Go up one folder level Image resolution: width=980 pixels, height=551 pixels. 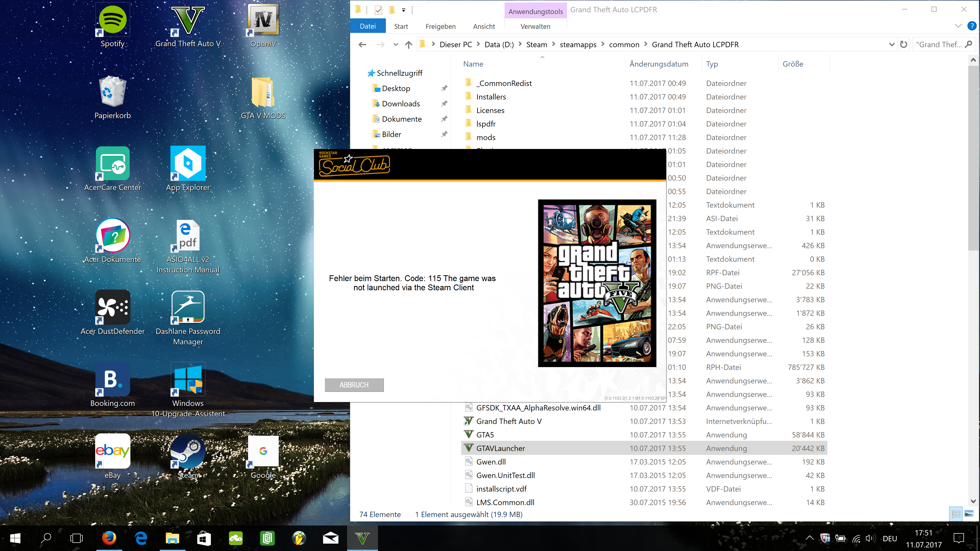tap(409, 44)
